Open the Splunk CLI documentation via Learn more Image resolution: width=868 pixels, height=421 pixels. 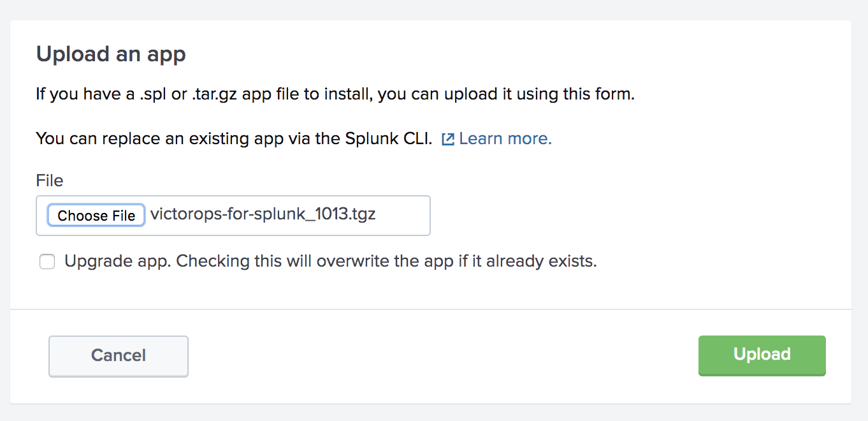coord(505,138)
